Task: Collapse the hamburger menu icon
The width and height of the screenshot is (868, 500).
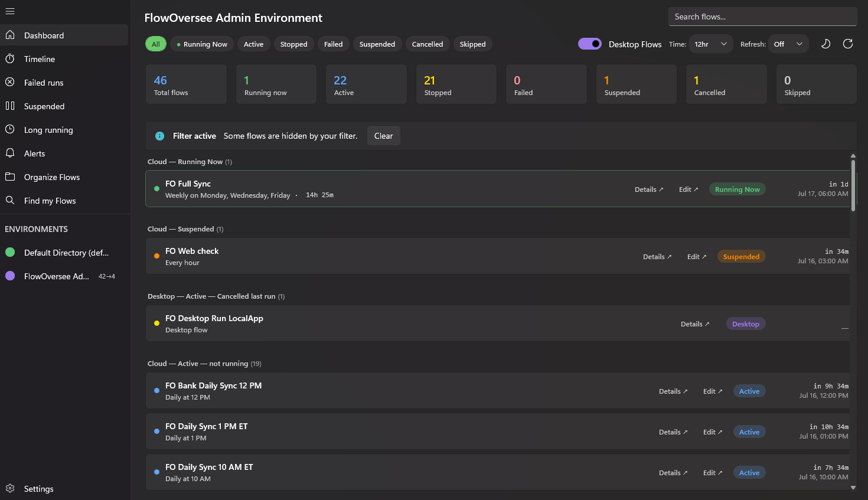Action: 10,11
